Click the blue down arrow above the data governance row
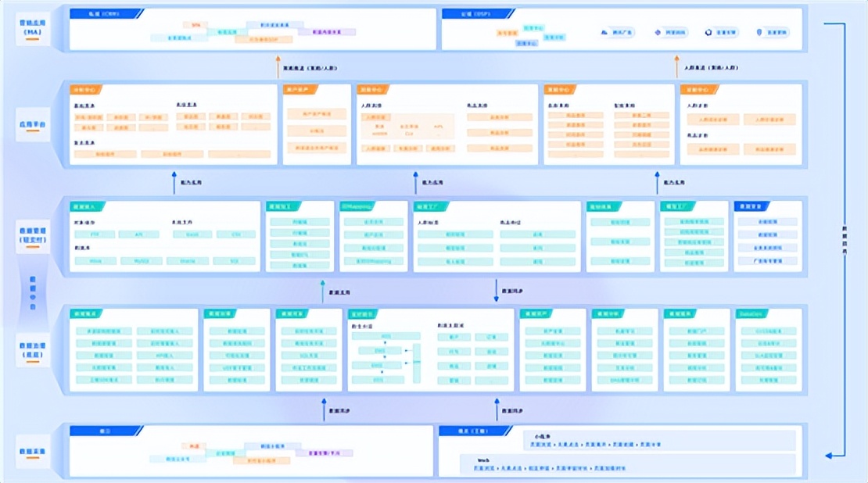Image resolution: width=868 pixels, height=483 pixels. point(497,291)
